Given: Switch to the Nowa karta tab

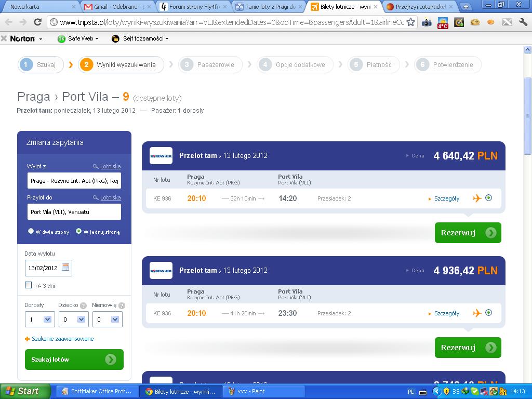Looking at the screenshot, I should pyautogui.click(x=39, y=6).
